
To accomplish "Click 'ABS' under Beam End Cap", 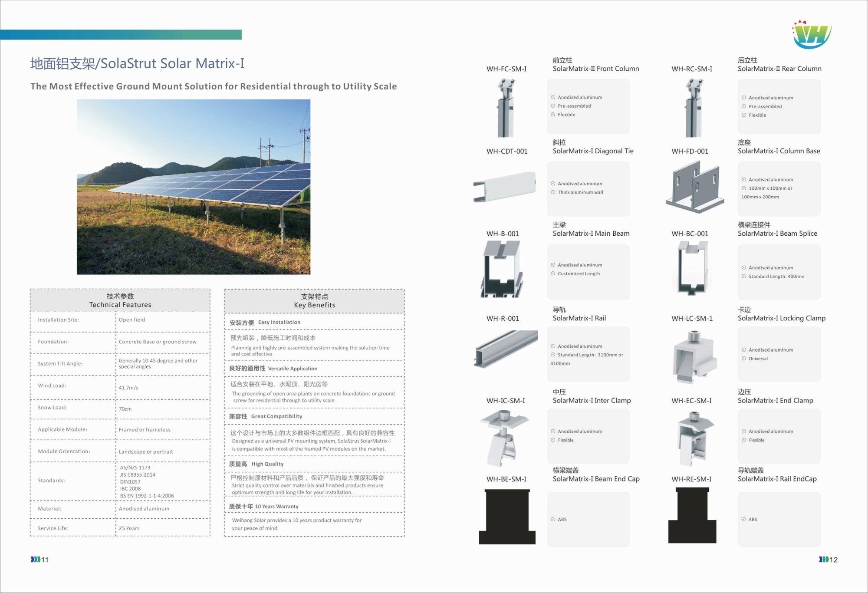I will click(562, 519).
